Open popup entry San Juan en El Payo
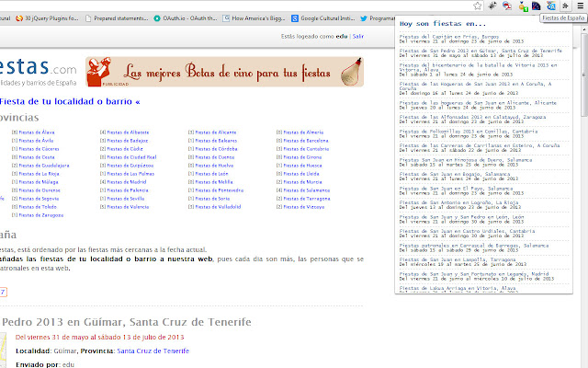Image resolution: width=588 pixels, height=368 pixels. [x=456, y=188]
